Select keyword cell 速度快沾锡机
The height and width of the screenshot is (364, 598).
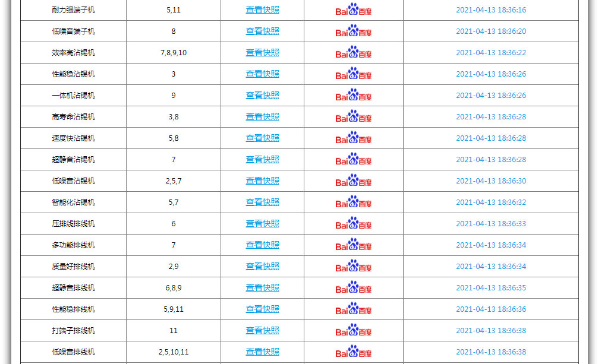pos(73,138)
